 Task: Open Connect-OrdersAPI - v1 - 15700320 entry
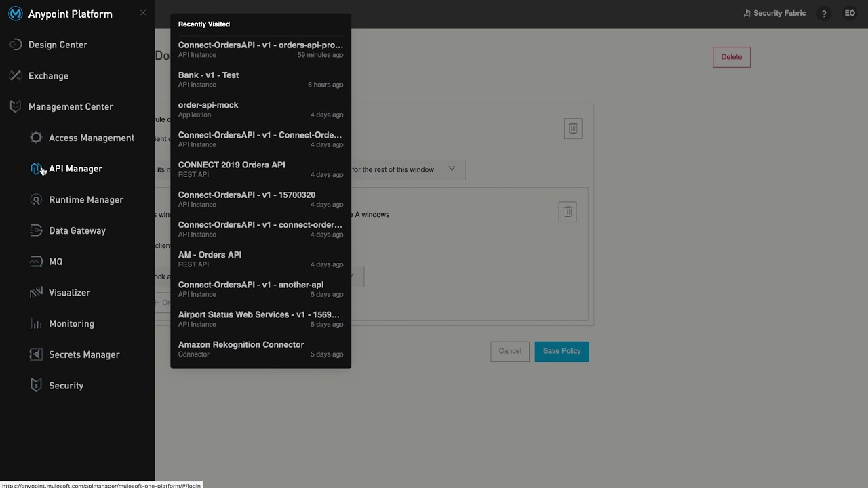click(x=260, y=199)
